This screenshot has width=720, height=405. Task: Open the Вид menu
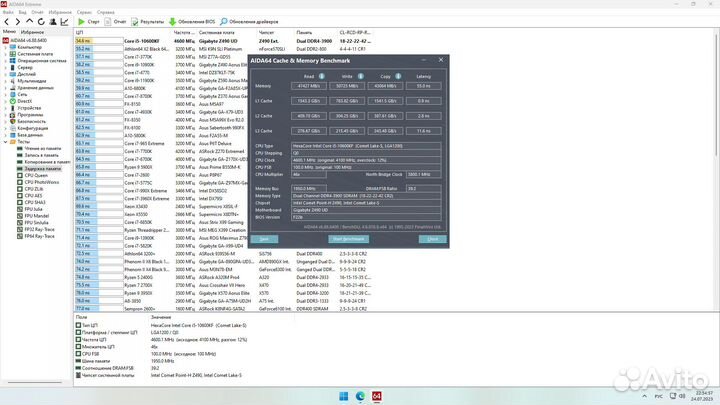click(x=22, y=12)
